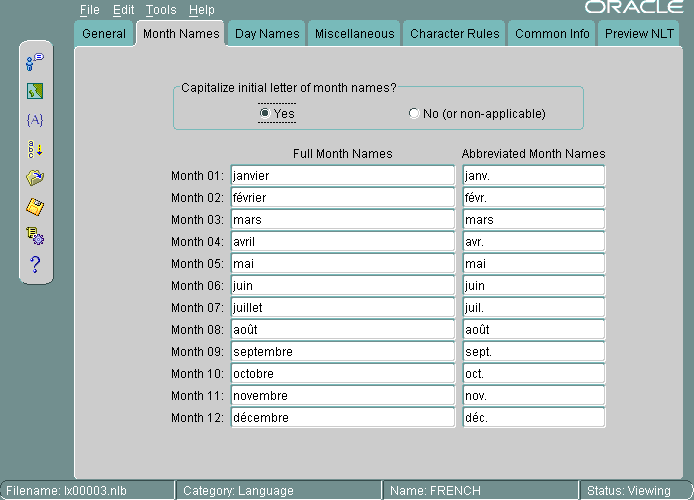This screenshot has height=500, width=694.
Task: Open the File menu
Action: pyautogui.click(x=90, y=10)
